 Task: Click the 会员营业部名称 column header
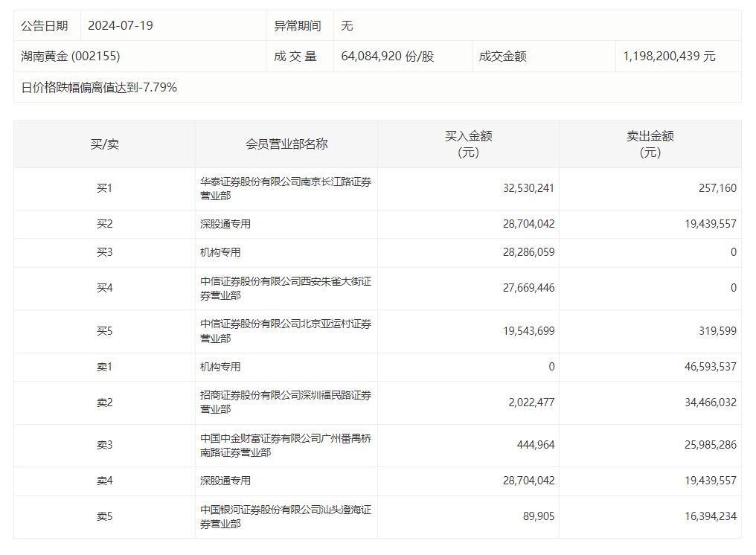click(286, 144)
